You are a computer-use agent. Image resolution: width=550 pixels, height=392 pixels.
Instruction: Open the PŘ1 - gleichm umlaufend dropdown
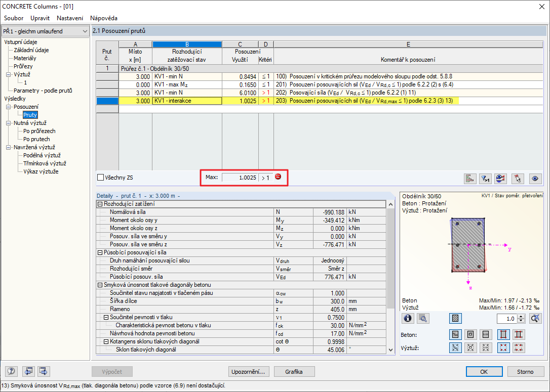tap(45, 31)
